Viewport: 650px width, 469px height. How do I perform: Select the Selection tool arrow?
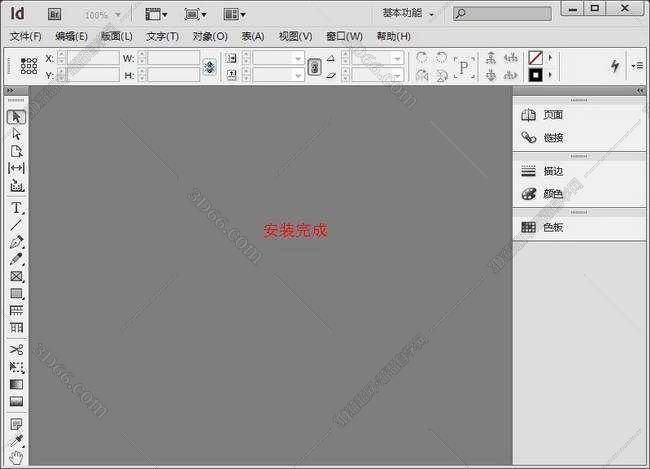(16, 117)
